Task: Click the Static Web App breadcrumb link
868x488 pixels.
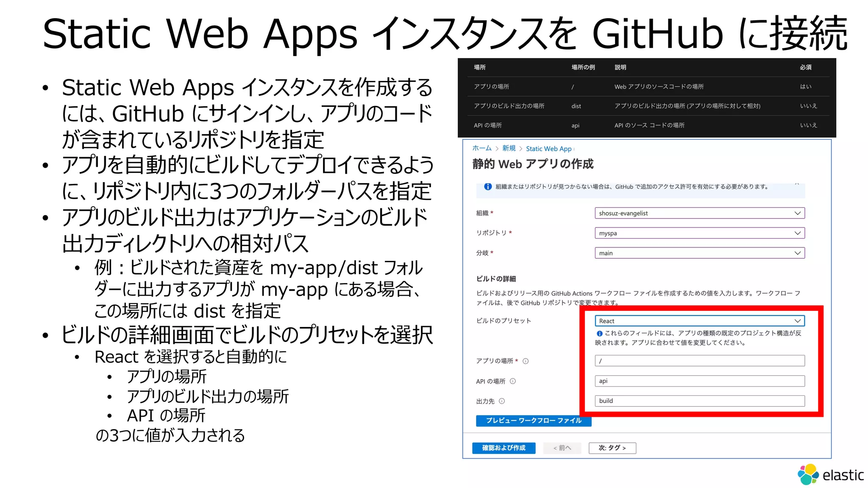Action: coord(548,149)
